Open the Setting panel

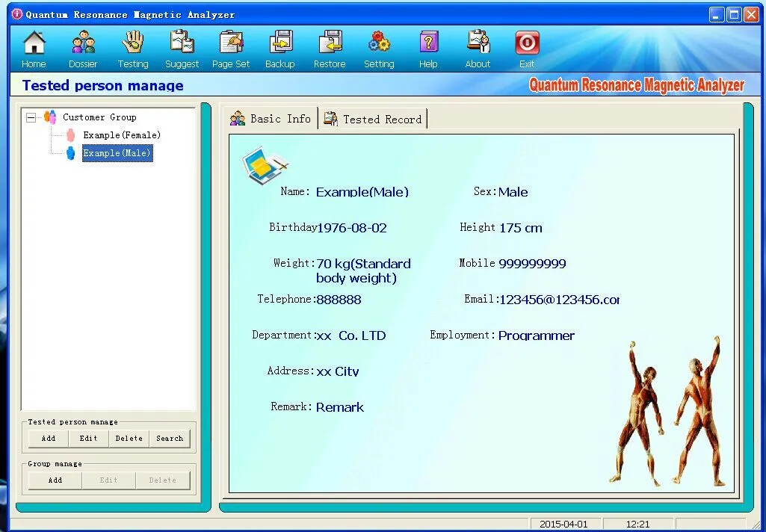coord(379,47)
